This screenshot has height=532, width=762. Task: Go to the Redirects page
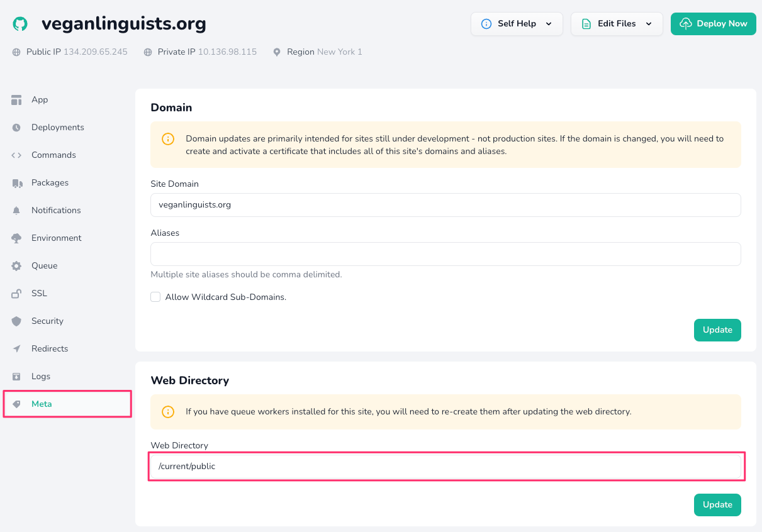click(x=49, y=349)
